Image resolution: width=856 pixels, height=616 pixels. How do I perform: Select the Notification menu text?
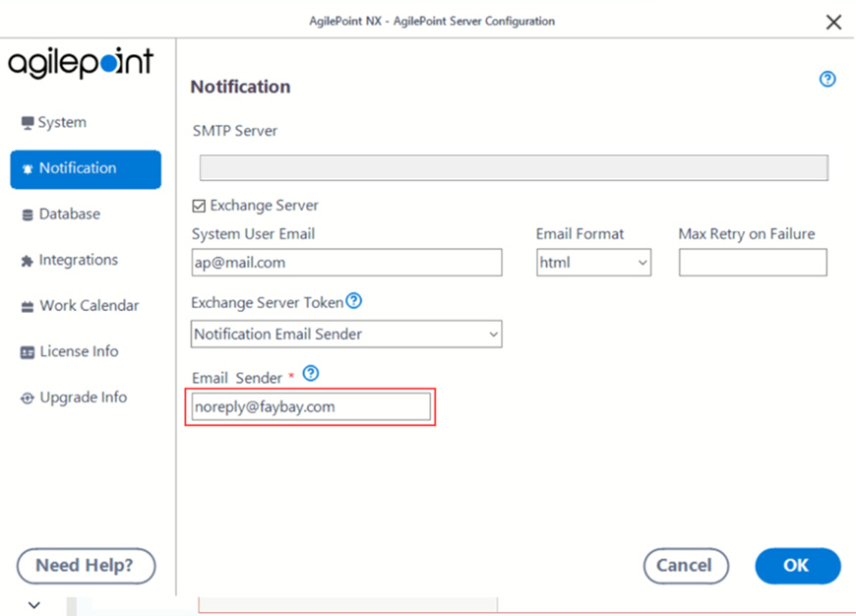pos(78,167)
